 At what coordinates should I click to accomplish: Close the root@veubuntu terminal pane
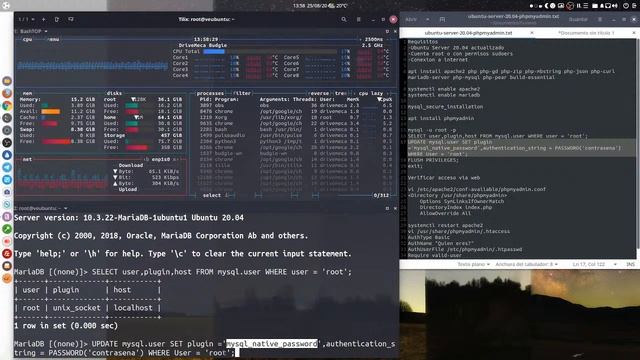coord(395,208)
